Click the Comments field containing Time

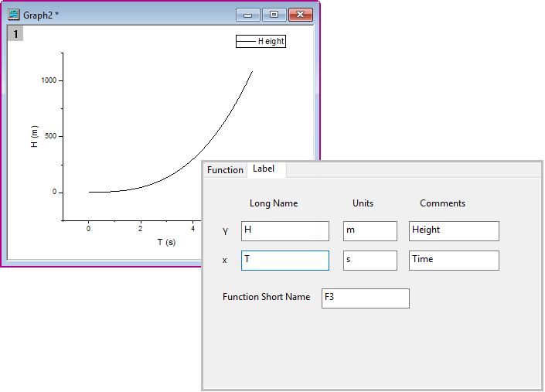coord(454,261)
